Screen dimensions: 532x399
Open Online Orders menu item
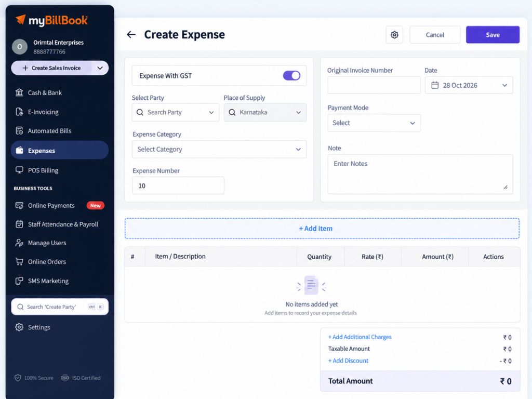60,262
